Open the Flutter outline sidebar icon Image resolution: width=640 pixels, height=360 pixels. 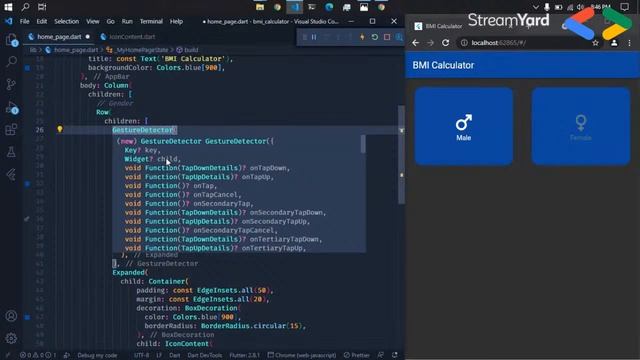pyautogui.click(x=11, y=175)
